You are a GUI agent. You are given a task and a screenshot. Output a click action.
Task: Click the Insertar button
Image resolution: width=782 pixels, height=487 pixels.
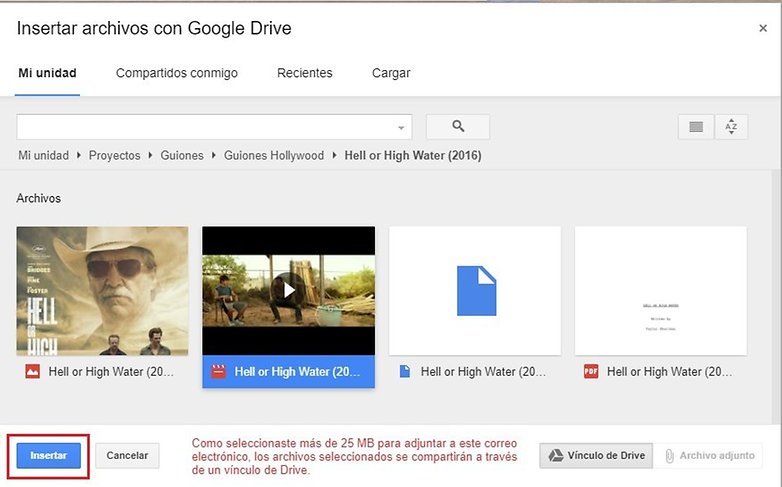48,456
